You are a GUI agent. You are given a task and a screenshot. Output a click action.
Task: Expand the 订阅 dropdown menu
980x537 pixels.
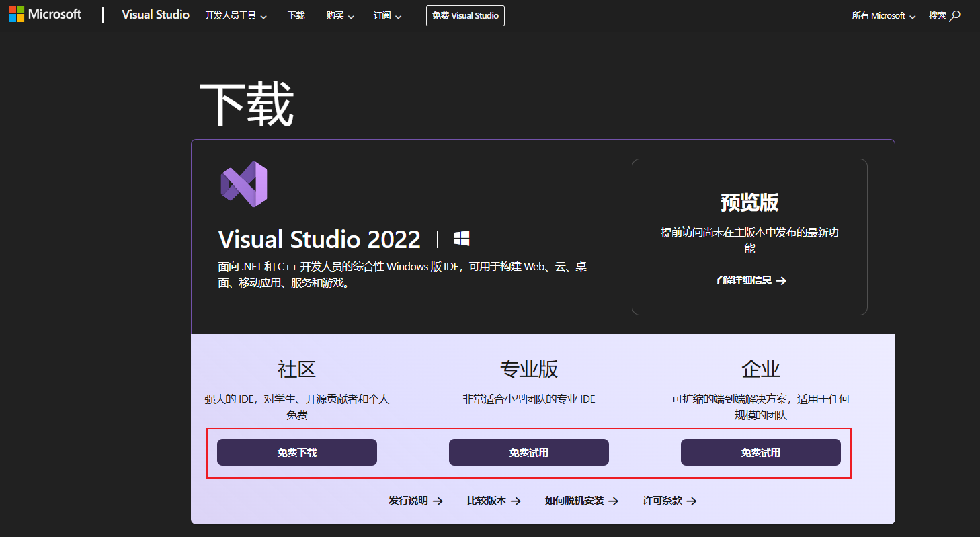(387, 15)
